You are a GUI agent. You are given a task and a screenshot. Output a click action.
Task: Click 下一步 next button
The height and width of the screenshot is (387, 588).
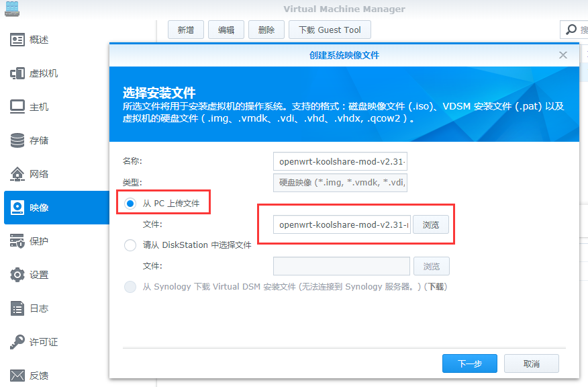[469, 363]
